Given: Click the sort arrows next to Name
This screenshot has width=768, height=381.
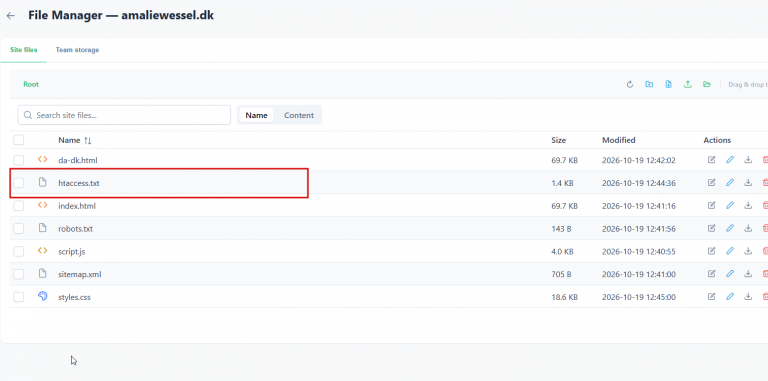Looking at the screenshot, I should pyautogui.click(x=88, y=141).
